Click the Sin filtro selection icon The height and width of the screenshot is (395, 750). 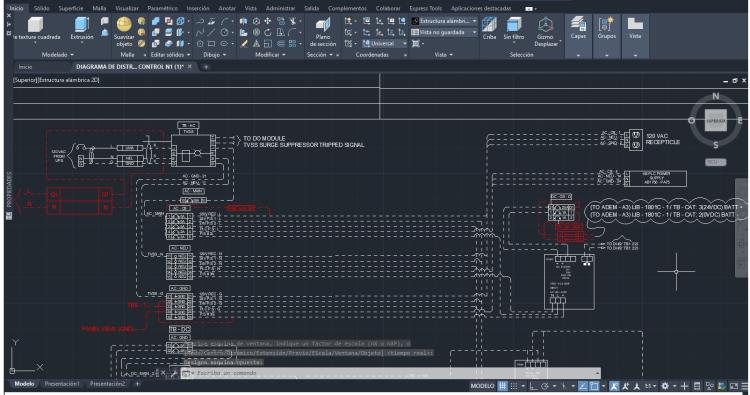pos(514,29)
